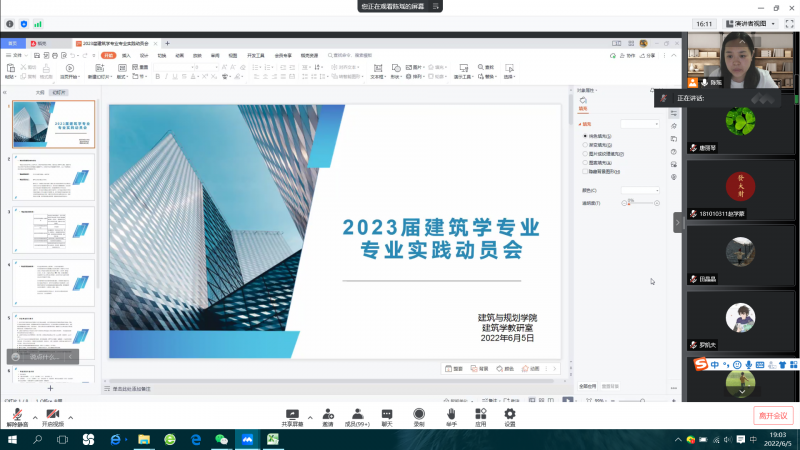
Task: Open the 成员 participants list icon
Action: click(x=356, y=413)
